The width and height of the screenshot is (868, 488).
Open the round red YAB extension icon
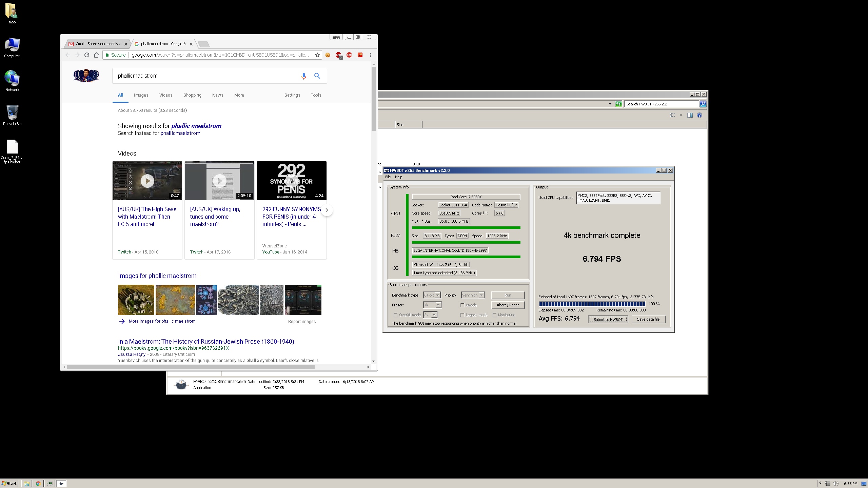pyautogui.click(x=349, y=55)
